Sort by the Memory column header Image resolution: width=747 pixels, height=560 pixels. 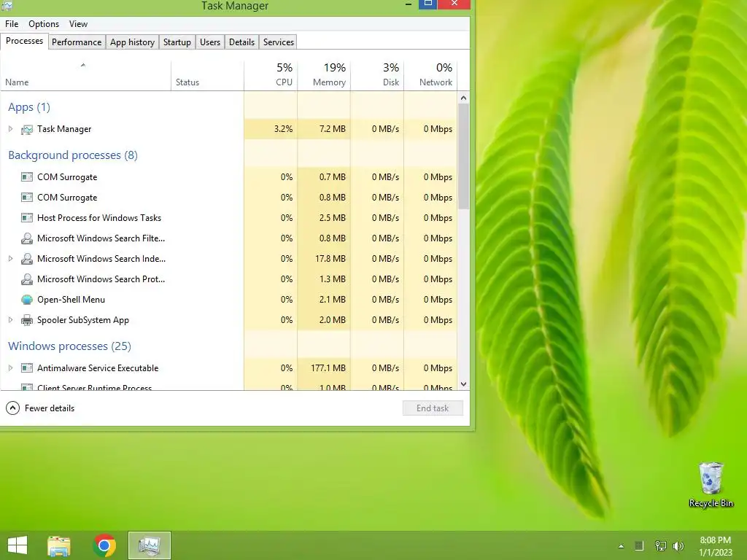(324, 76)
